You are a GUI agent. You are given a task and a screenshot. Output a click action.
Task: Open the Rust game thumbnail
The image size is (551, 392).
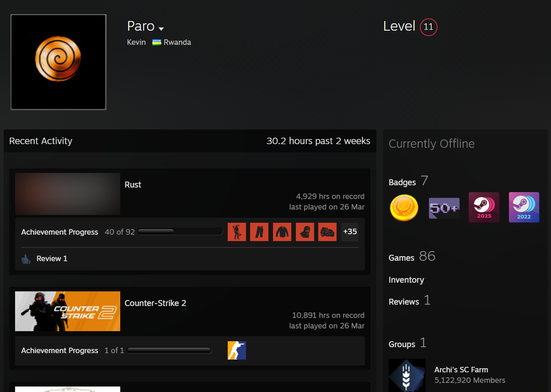(68, 194)
